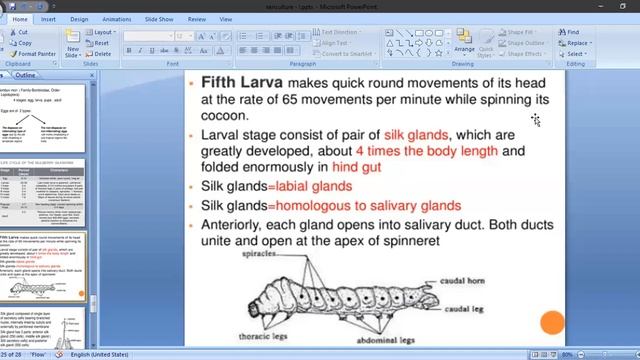The image size is (640, 360).
Task: Click the Shrink Font icon
Action: [212, 36]
